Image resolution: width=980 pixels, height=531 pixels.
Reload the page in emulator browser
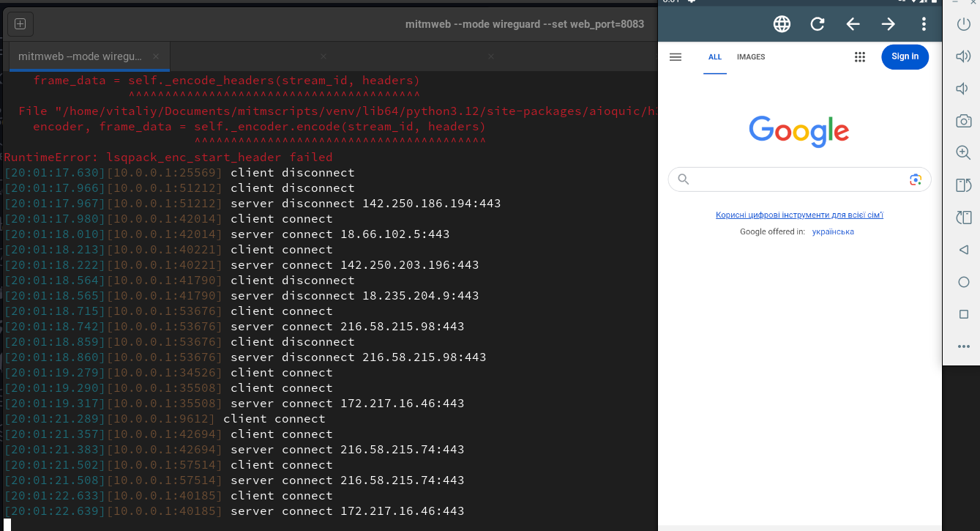coord(818,24)
